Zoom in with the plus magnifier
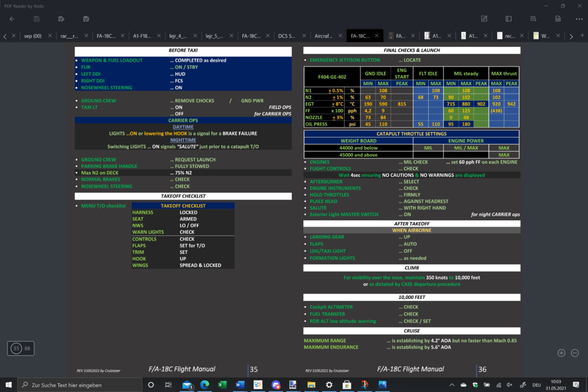This screenshot has width=588, height=392. coord(561,353)
